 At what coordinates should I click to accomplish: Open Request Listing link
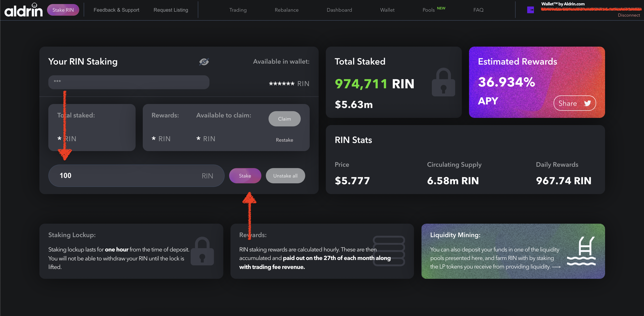pos(171,10)
